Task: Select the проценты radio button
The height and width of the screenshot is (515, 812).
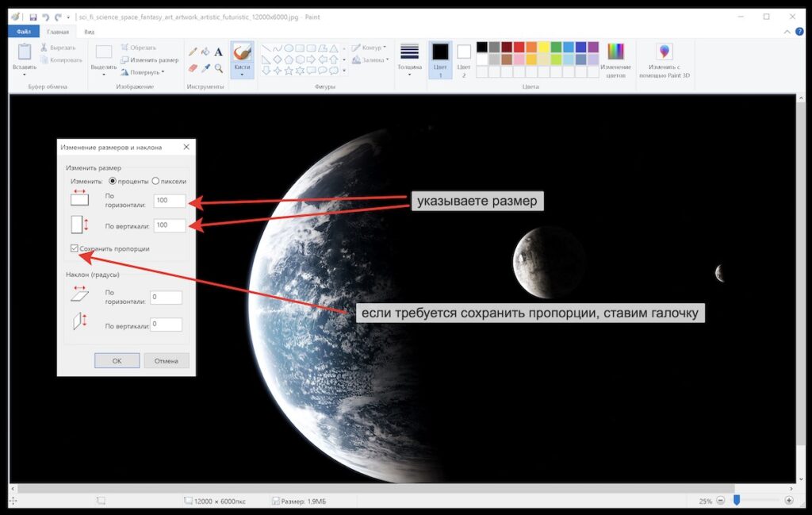Action: 113,182
